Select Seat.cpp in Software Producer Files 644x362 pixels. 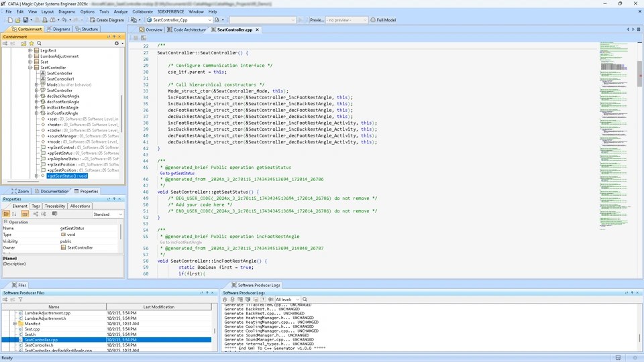(x=32, y=329)
